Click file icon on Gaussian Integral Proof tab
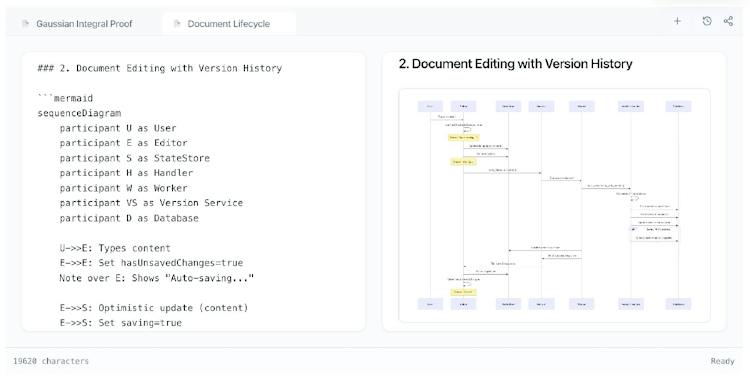The image size is (750, 379). pyautogui.click(x=26, y=23)
